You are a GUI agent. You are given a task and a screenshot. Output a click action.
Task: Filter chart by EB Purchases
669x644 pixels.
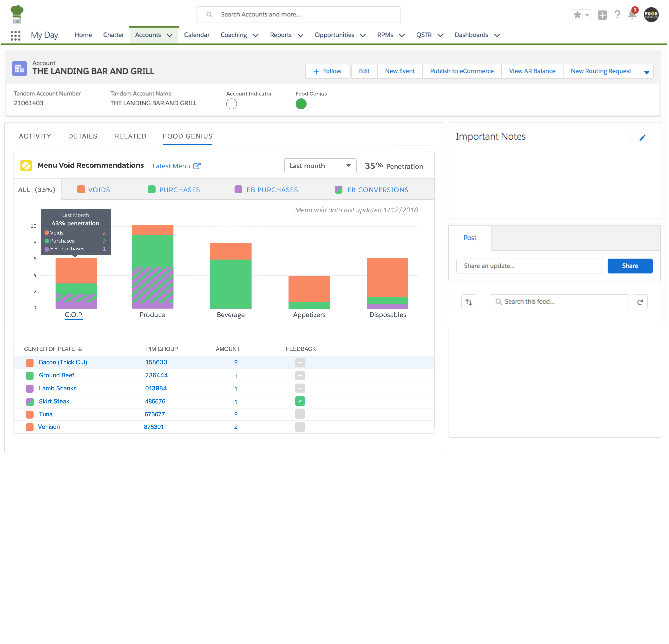pyautogui.click(x=266, y=190)
